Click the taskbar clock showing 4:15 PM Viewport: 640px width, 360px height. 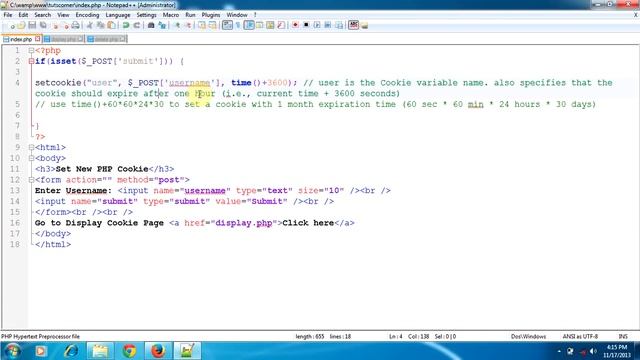tap(616, 351)
